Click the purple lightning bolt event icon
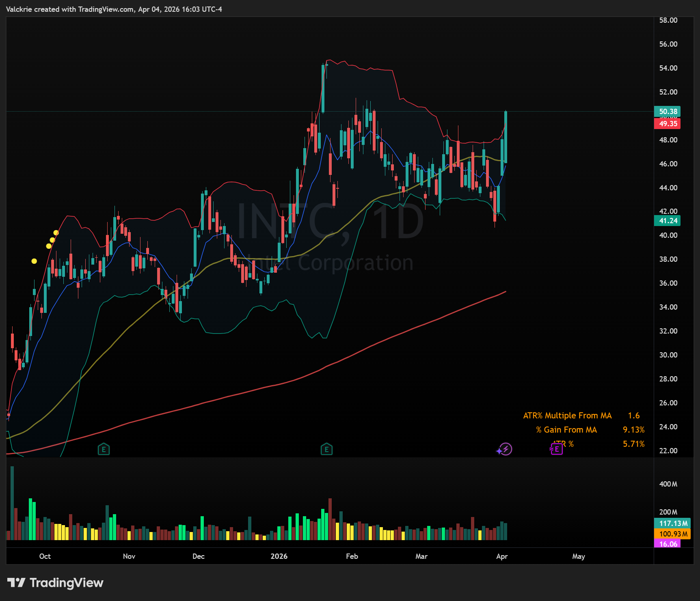 click(505, 449)
